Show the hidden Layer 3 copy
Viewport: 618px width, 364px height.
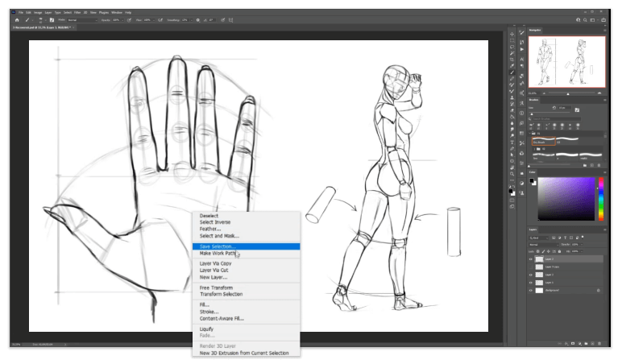point(531,267)
